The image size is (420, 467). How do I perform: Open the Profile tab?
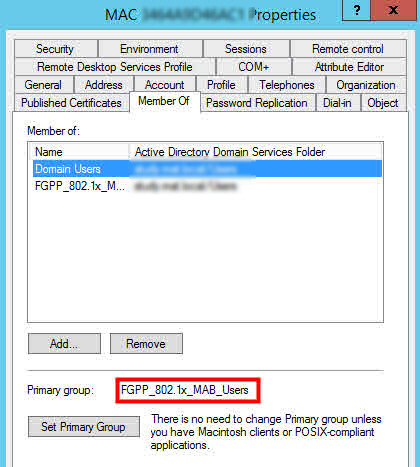pos(222,85)
